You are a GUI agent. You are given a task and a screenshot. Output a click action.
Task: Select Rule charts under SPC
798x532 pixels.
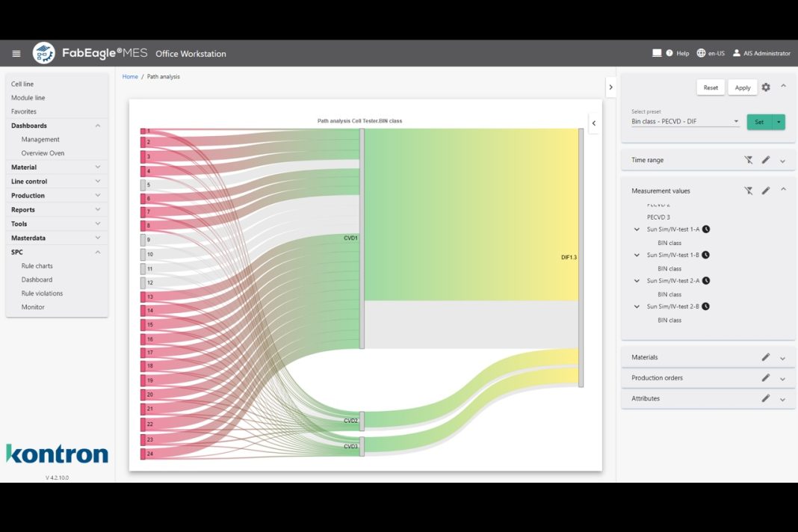click(36, 265)
